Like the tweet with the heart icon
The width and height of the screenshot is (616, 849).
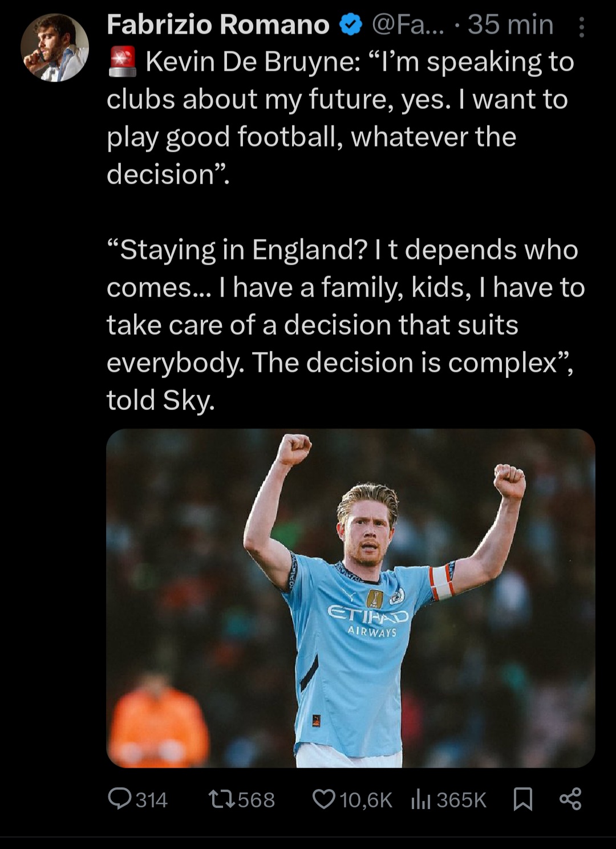click(324, 799)
